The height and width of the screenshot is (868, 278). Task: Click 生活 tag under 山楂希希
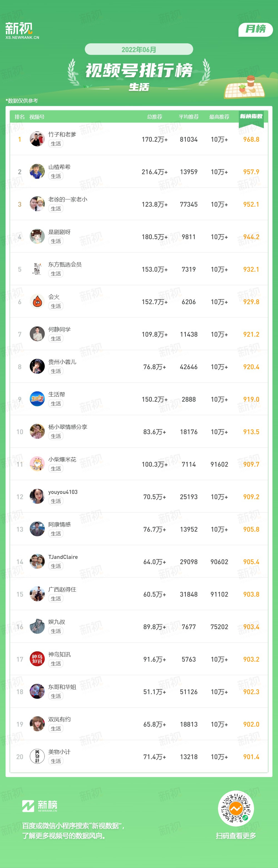pos(56,176)
